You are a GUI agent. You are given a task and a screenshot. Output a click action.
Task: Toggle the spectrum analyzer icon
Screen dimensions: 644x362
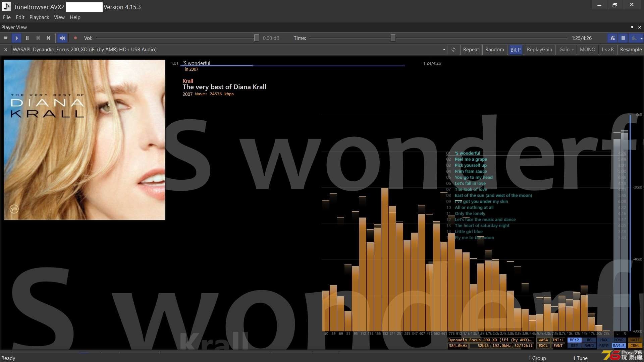(x=634, y=38)
